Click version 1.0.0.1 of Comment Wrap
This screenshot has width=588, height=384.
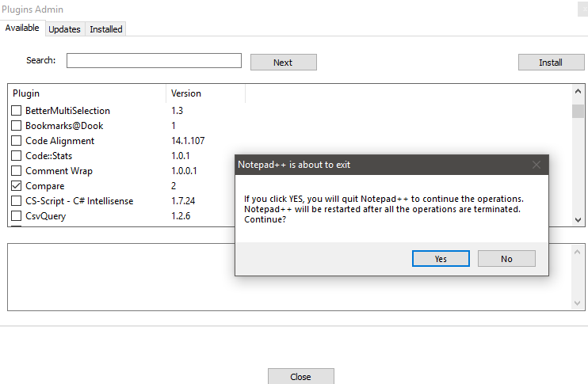pos(184,171)
